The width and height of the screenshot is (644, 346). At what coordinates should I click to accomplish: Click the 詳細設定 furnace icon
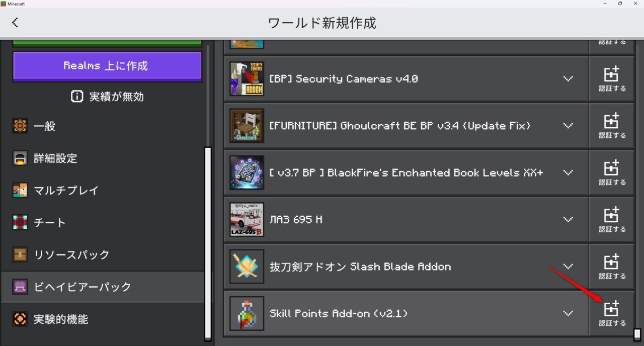click(x=20, y=158)
